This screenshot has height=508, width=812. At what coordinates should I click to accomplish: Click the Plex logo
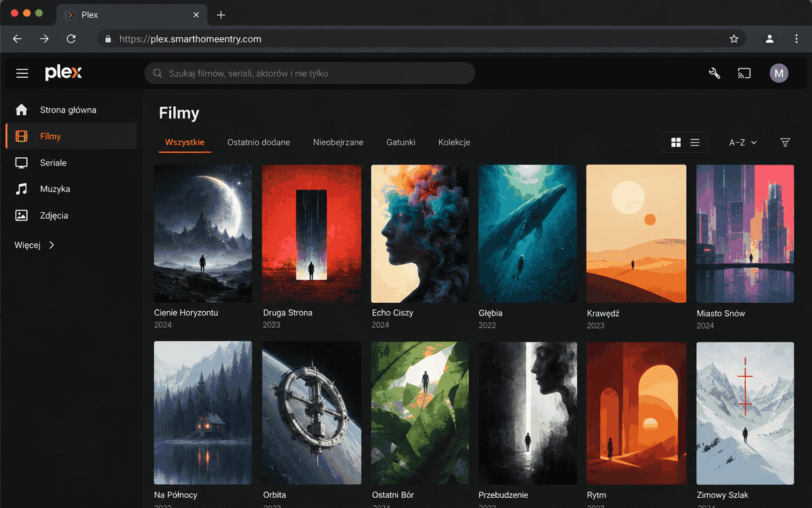64,73
